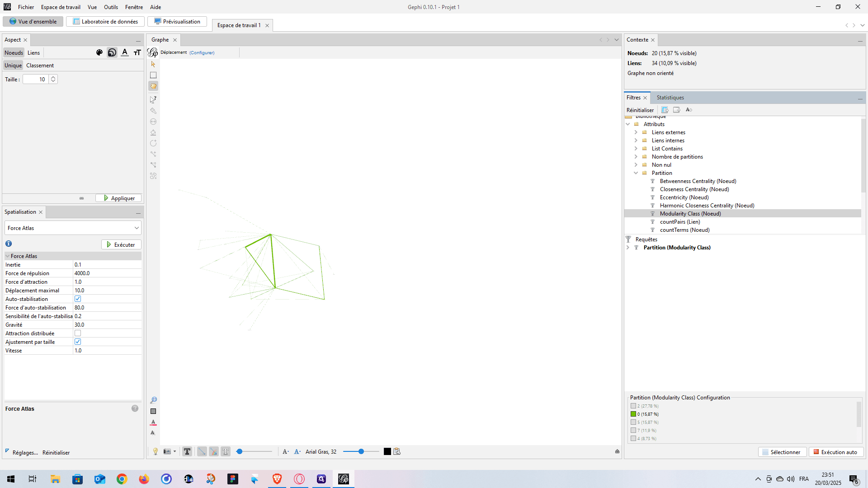
Task: Click the Force Atlas info icon
Action: [x=9, y=244]
